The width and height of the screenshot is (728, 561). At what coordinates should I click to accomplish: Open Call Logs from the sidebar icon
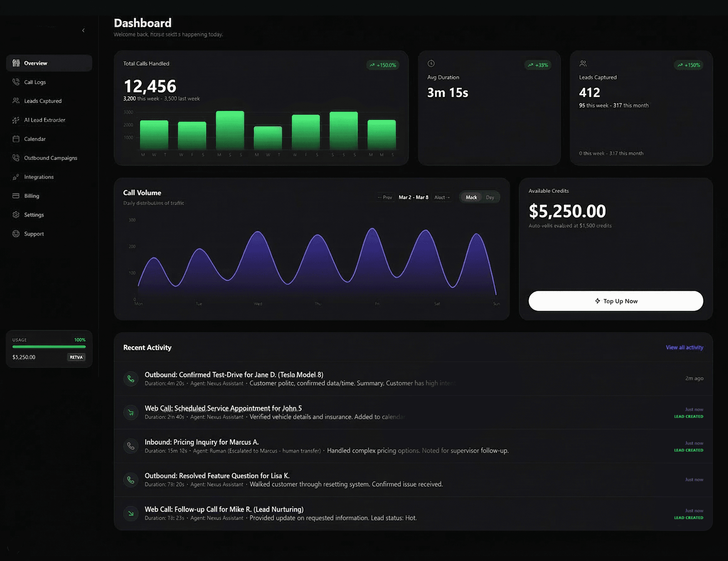(16, 82)
